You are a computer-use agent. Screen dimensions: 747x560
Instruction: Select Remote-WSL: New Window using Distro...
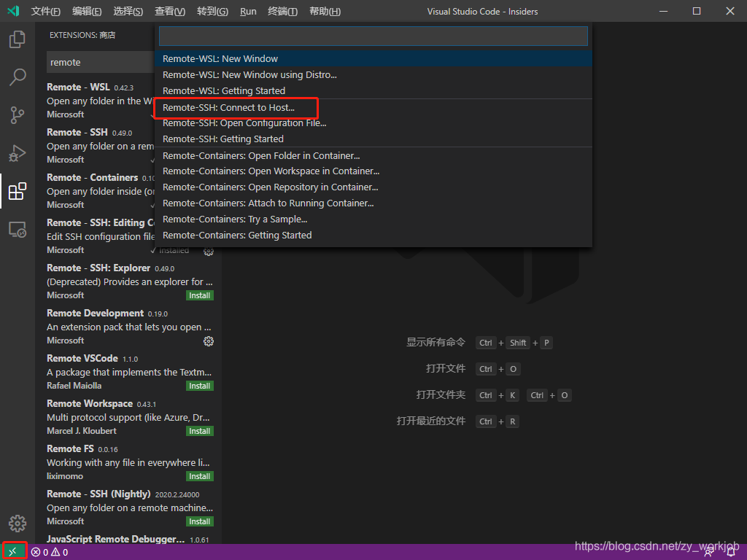pos(373,75)
